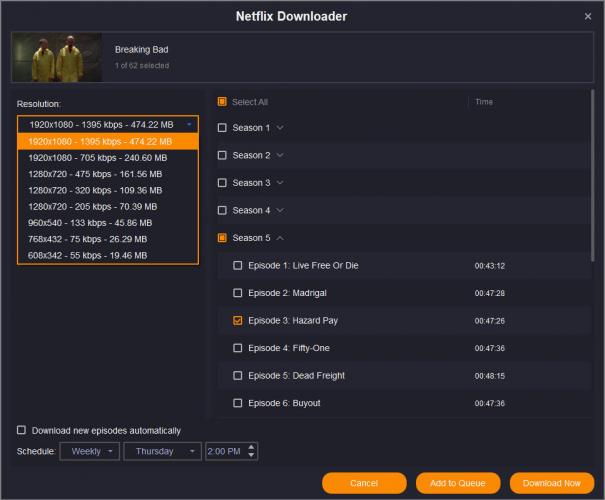Enable Download new episodes automatically

click(x=22, y=430)
